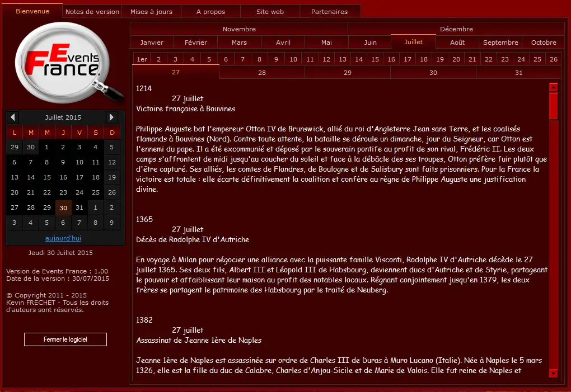The height and width of the screenshot is (392, 571).
Task: Click Assassinat de Jeanne 1ère de Naples title
Action: 199,341
